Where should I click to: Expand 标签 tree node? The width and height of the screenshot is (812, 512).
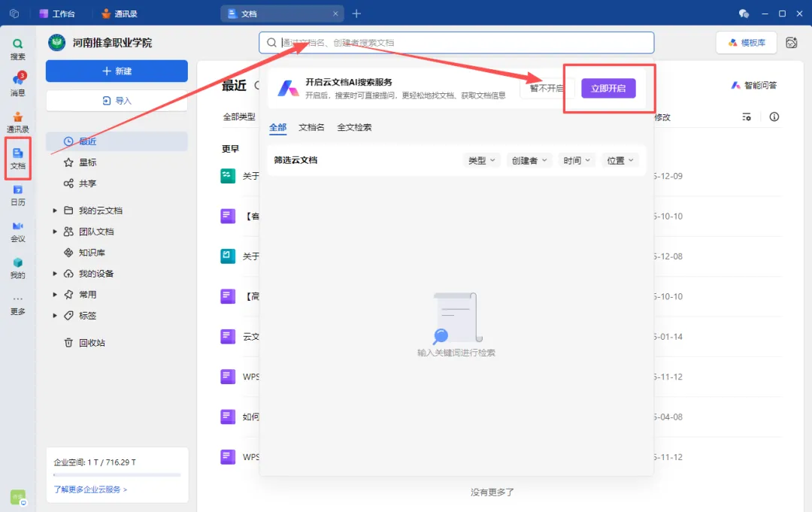(x=54, y=315)
